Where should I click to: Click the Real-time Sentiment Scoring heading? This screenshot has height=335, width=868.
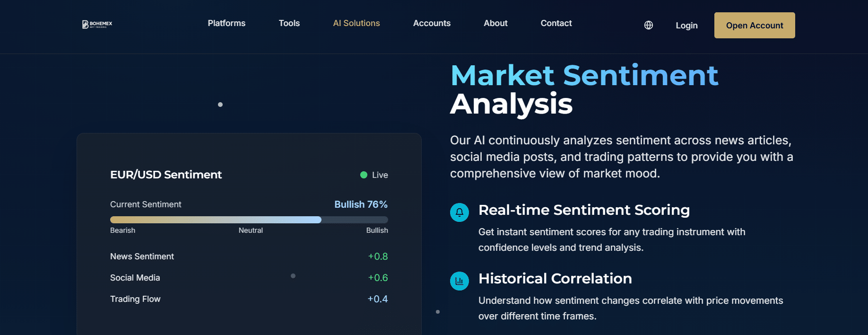584,210
